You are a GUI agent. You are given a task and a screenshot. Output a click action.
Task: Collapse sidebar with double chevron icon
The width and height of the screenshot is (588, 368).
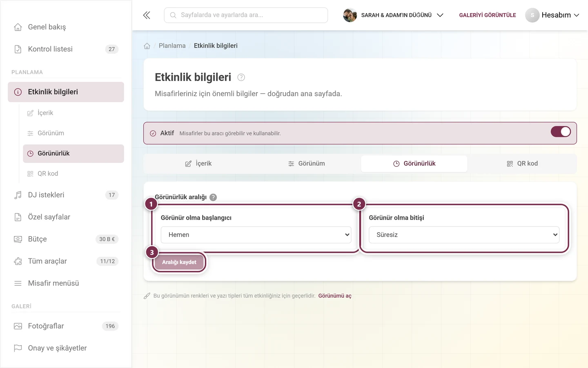point(147,15)
